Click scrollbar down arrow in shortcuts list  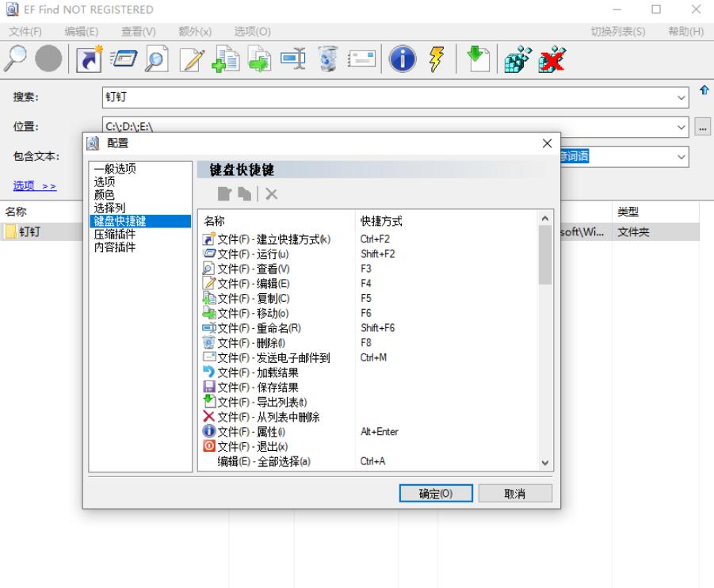545,463
